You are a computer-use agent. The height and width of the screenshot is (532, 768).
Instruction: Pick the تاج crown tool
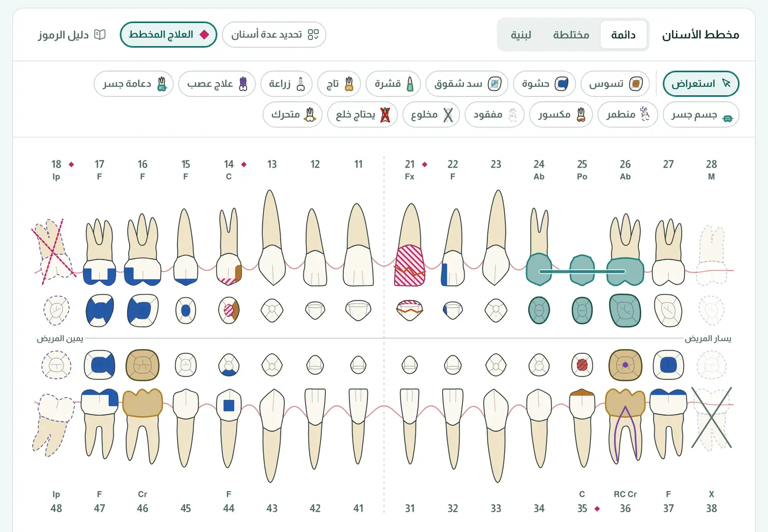click(339, 84)
